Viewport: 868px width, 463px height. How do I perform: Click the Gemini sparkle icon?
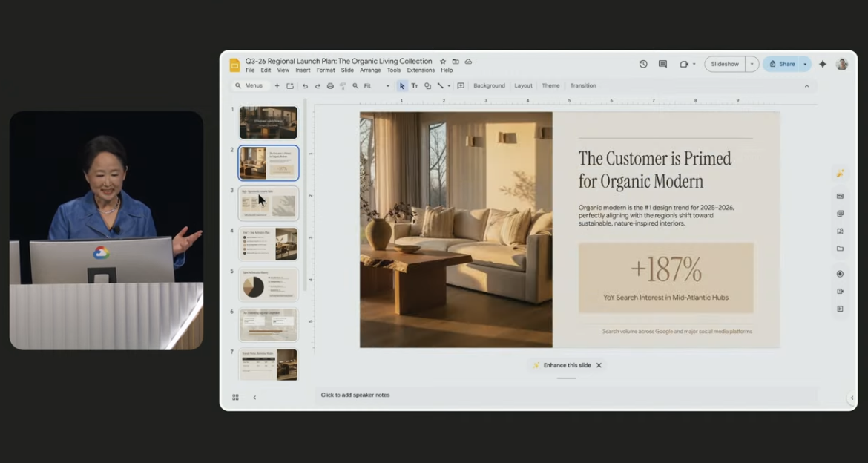823,65
